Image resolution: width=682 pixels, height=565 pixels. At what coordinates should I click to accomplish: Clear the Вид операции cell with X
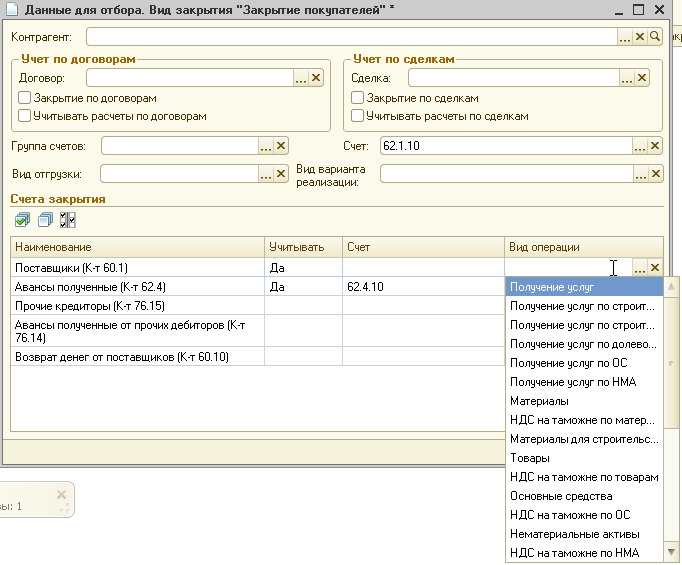pyautogui.click(x=654, y=268)
